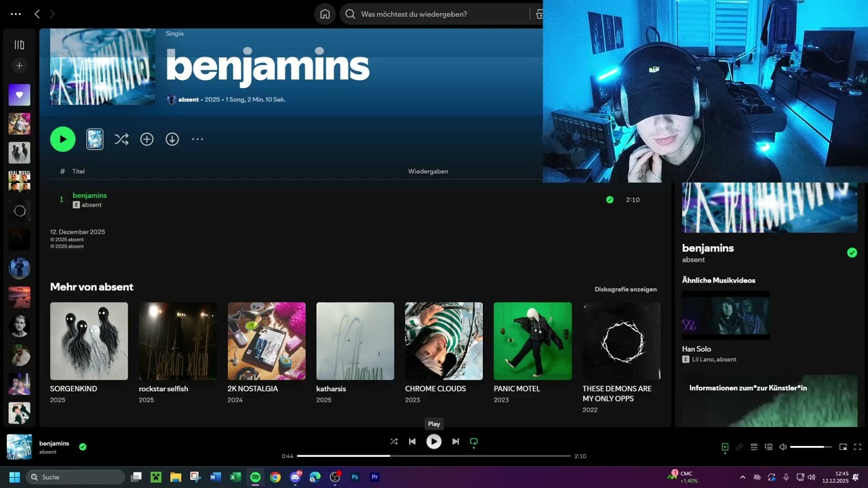Viewport: 868px width, 488px height.
Task: Toggle shuffle in the player bar
Action: [x=394, y=441]
